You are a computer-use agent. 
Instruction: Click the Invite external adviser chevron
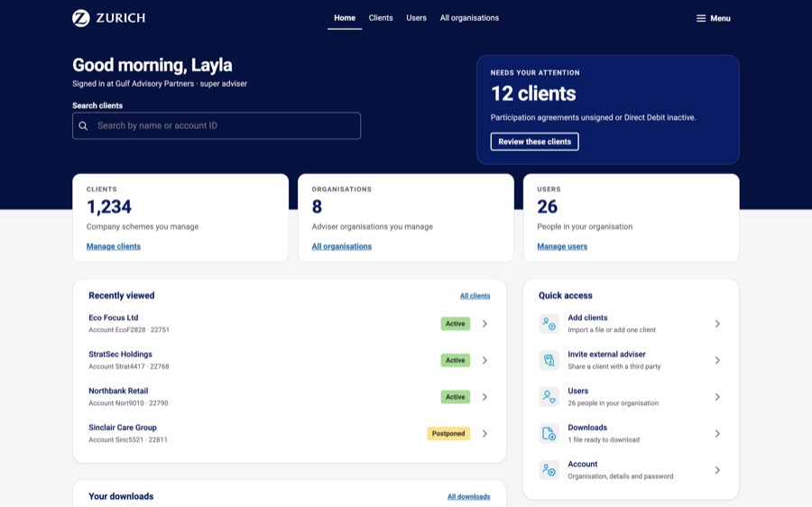(x=717, y=361)
